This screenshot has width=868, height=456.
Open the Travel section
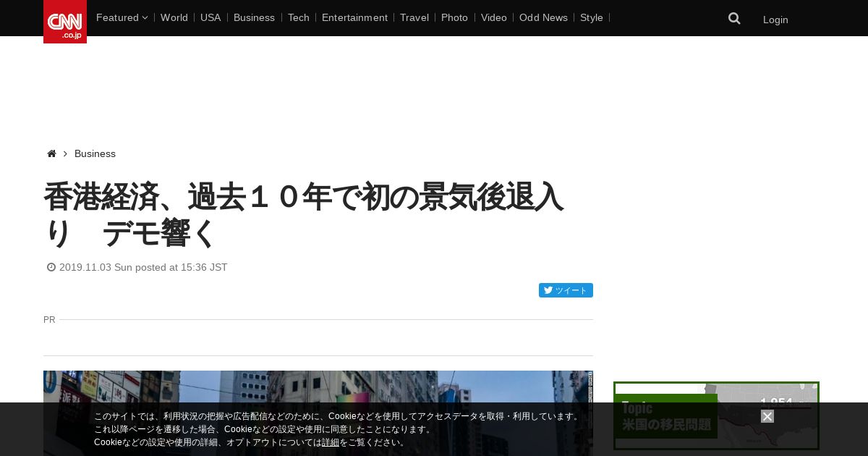(x=414, y=17)
